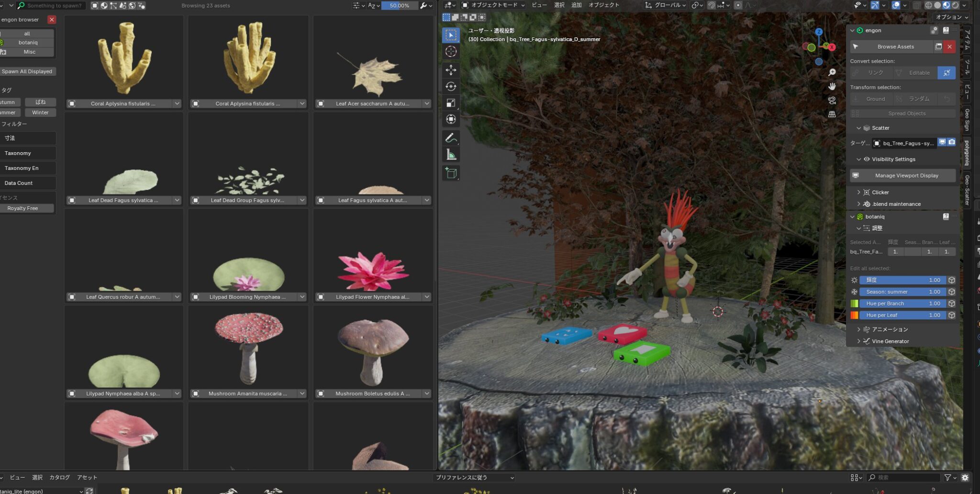Toggle the Royalty Free license filter
This screenshot has width=980, height=494.
(27, 208)
